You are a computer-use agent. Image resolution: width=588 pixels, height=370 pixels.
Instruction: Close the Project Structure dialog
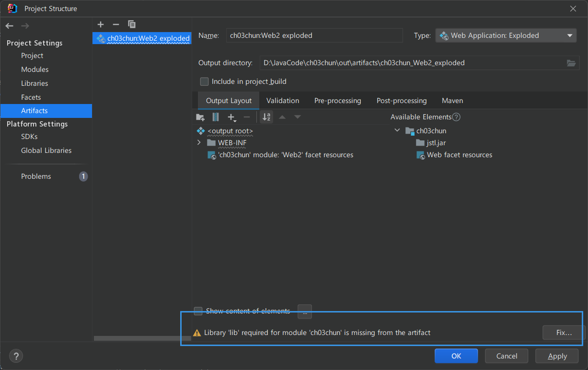click(573, 8)
